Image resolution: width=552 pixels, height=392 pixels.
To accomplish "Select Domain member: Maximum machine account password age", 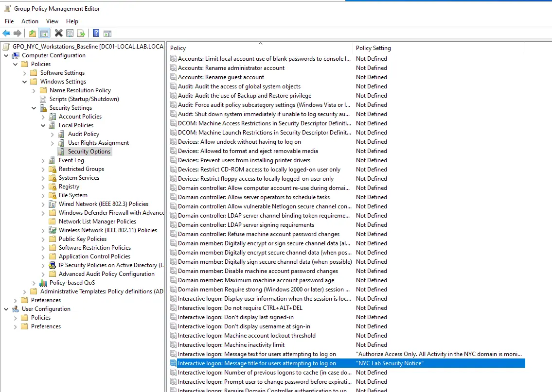I will tap(256, 280).
